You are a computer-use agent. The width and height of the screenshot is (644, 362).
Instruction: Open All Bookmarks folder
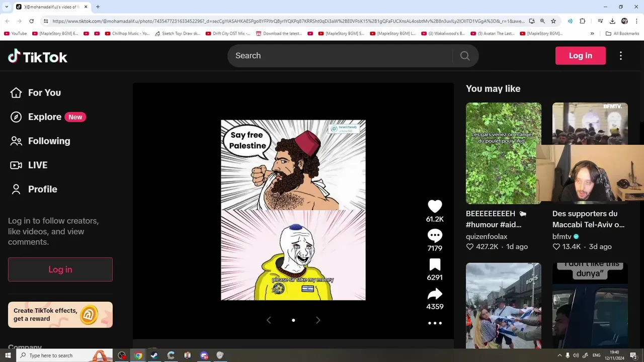[622, 34]
